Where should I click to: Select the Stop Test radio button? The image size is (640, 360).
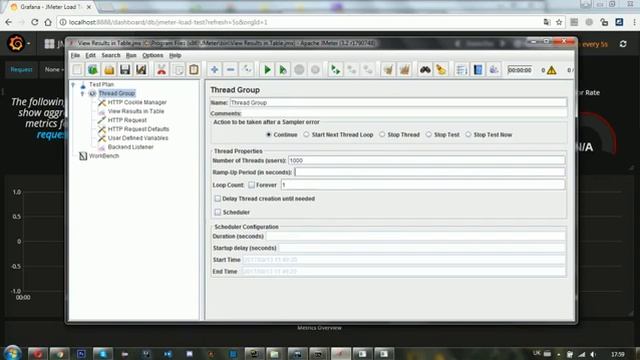tap(429, 135)
